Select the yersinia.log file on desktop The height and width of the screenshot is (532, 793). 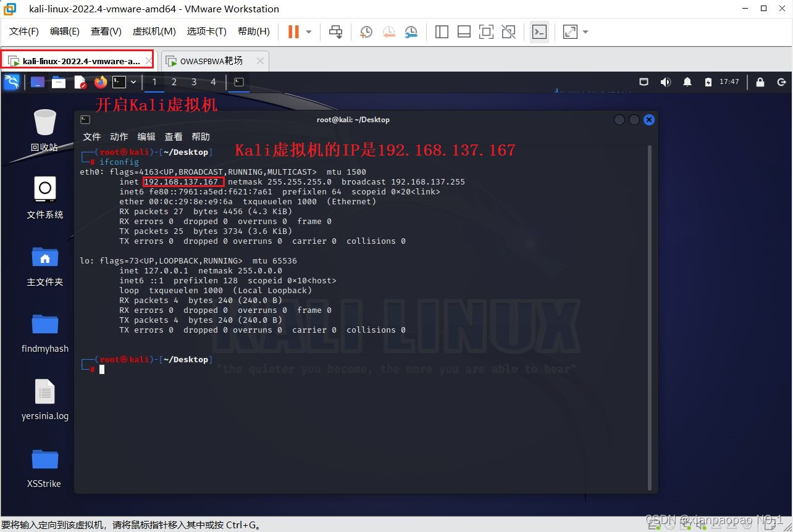(44, 399)
